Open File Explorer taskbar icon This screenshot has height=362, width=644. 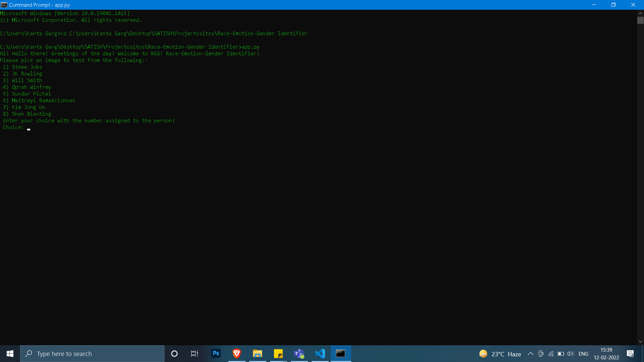(257, 353)
